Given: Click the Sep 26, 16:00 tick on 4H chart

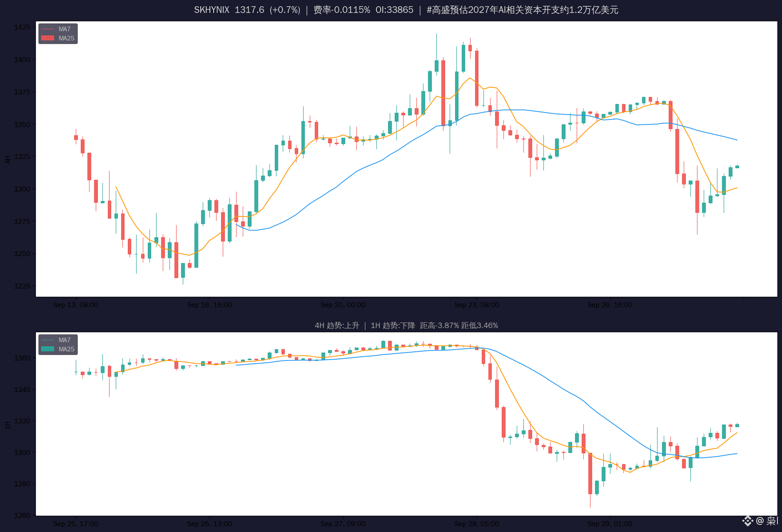Looking at the screenshot, I should coord(610,305).
